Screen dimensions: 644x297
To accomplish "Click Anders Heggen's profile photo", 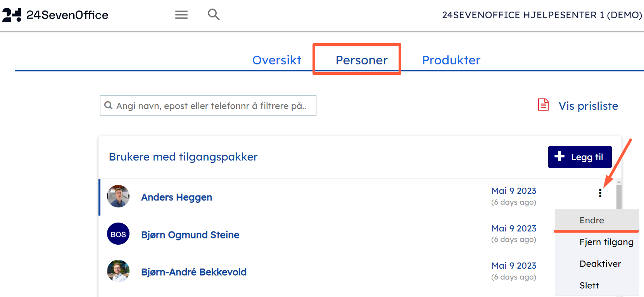I will 118,196.
